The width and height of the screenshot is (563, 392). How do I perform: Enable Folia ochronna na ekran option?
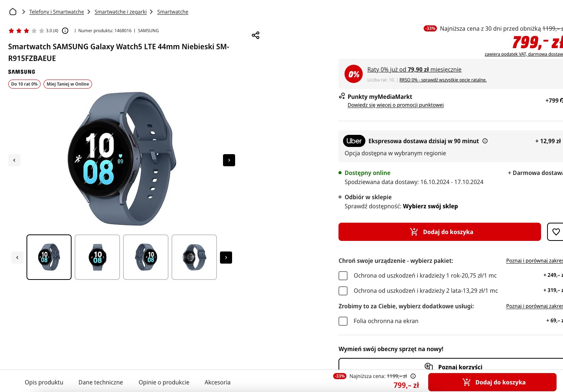pyautogui.click(x=343, y=321)
